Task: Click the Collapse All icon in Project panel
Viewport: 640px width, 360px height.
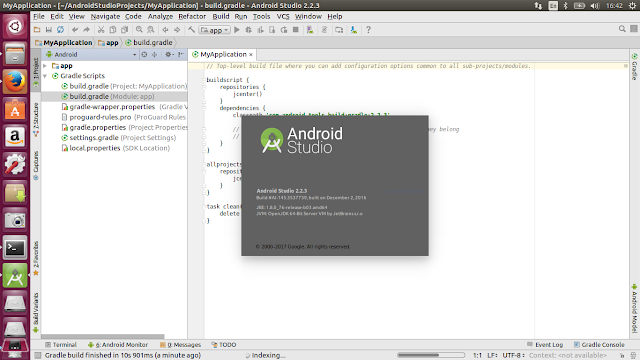Action: (154, 54)
